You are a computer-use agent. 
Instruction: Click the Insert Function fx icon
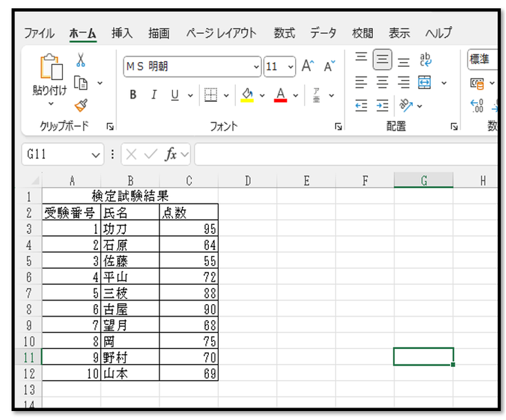click(x=171, y=154)
